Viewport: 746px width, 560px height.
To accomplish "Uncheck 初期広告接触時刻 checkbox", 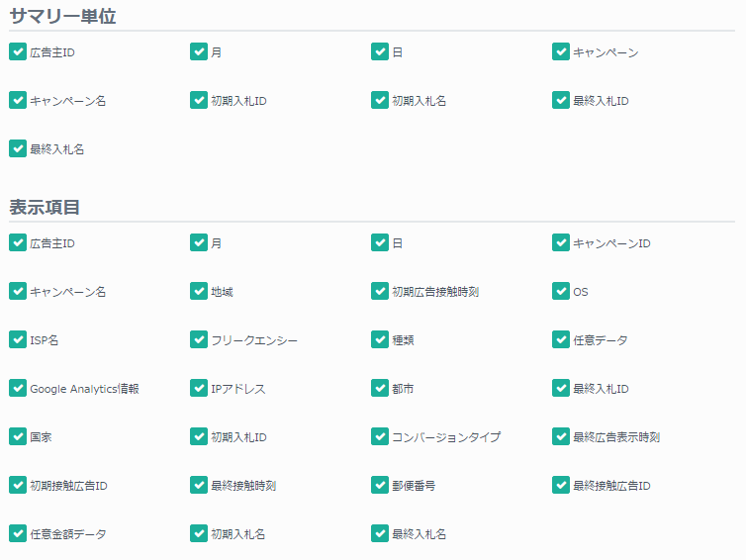I will (380, 291).
